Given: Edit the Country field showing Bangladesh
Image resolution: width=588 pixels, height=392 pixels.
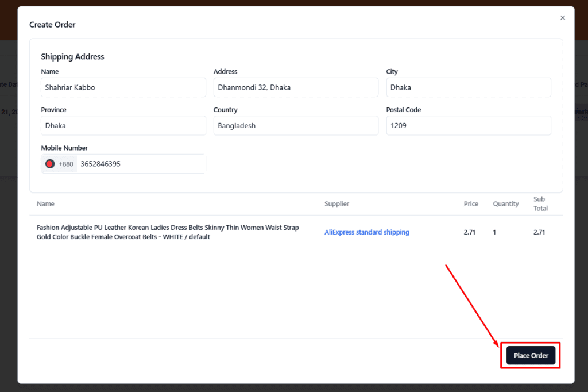Looking at the screenshot, I should click(x=296, y=125).
